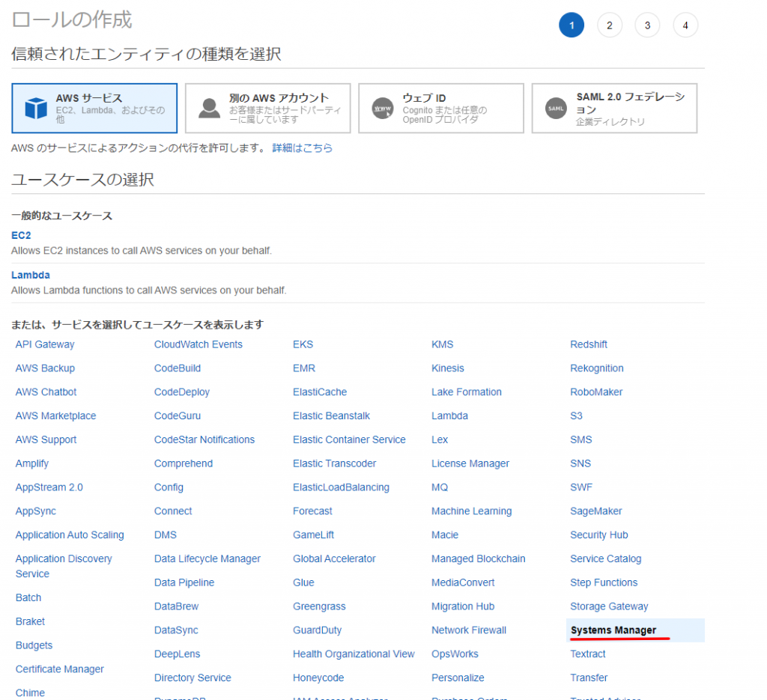Choose GameLift service
Screen dimensions: 767x700
click(x=314, y=535)
